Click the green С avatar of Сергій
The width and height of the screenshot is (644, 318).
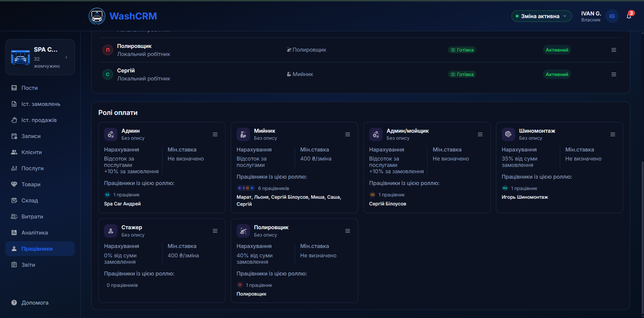click(x=108, y=74)
